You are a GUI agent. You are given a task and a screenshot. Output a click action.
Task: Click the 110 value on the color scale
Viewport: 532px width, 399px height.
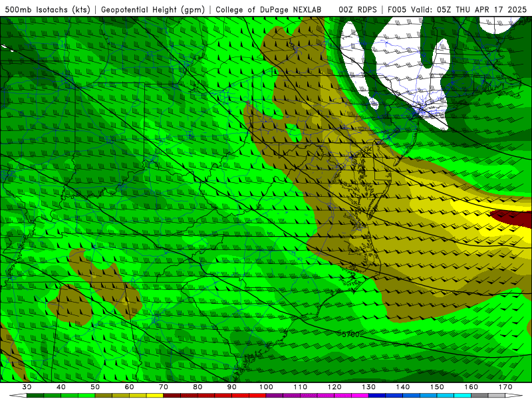301,387
